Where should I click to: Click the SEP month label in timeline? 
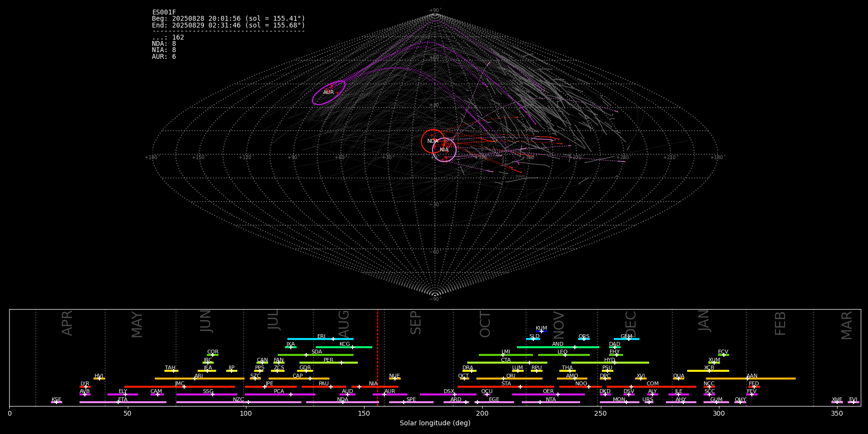point(416,323)
